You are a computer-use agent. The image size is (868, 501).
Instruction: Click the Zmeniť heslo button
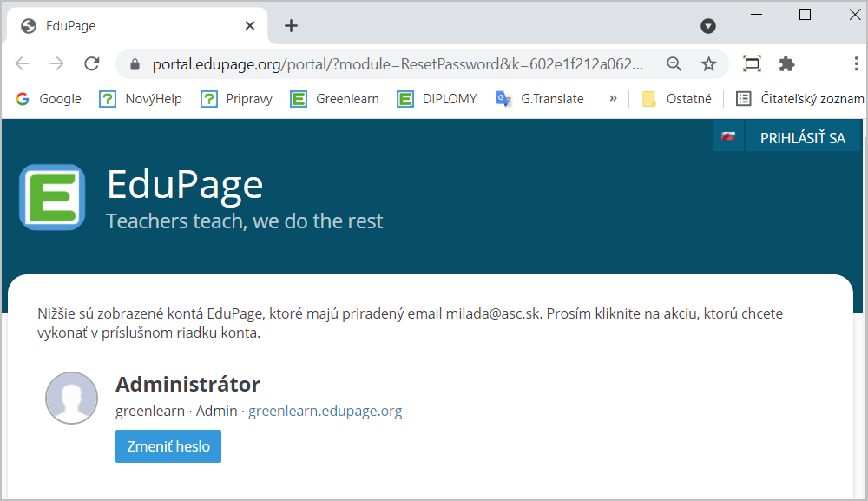(x=168, y=446)
